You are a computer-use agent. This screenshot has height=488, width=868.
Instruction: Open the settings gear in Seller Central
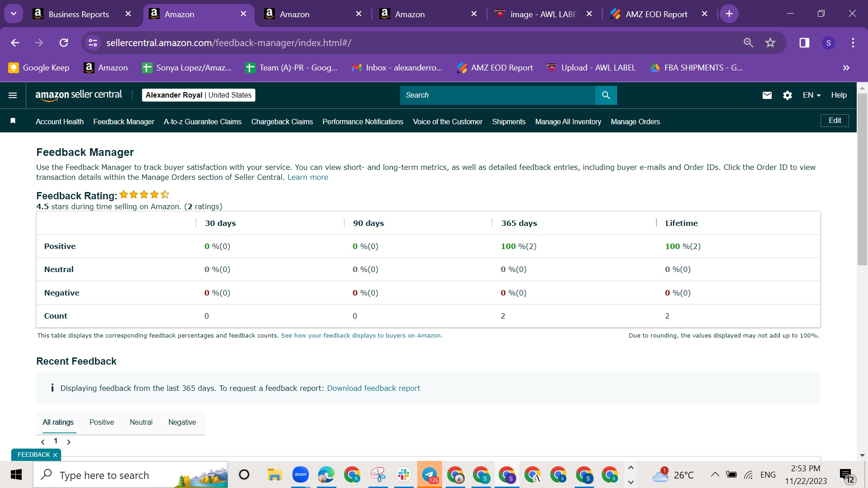pos(788,95)
